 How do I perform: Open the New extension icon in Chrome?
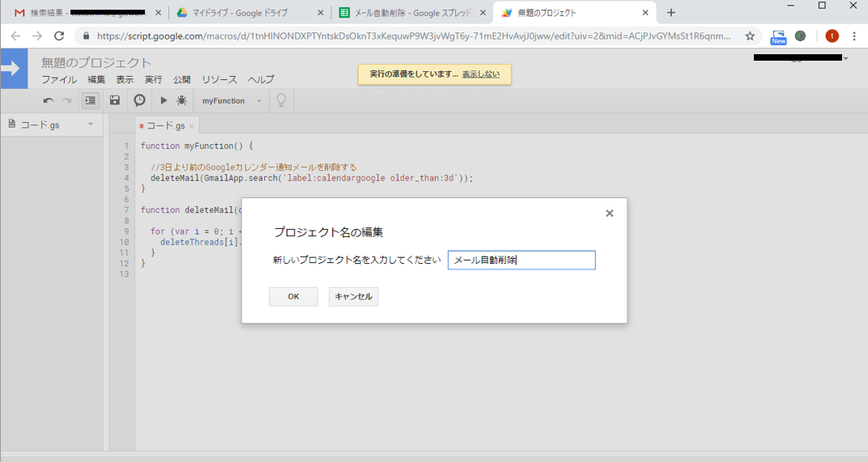[x=778, y=36]
